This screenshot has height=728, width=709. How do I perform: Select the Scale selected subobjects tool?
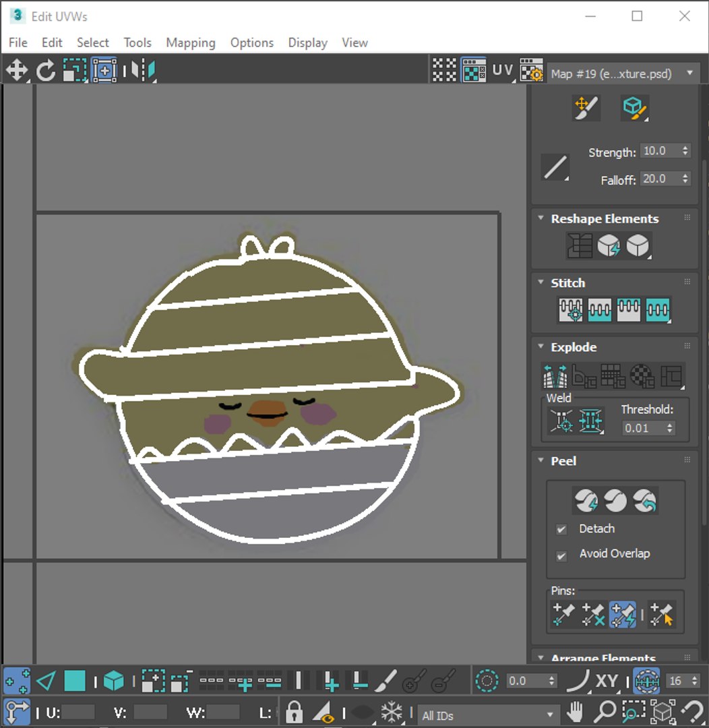[x=74, y=71]
